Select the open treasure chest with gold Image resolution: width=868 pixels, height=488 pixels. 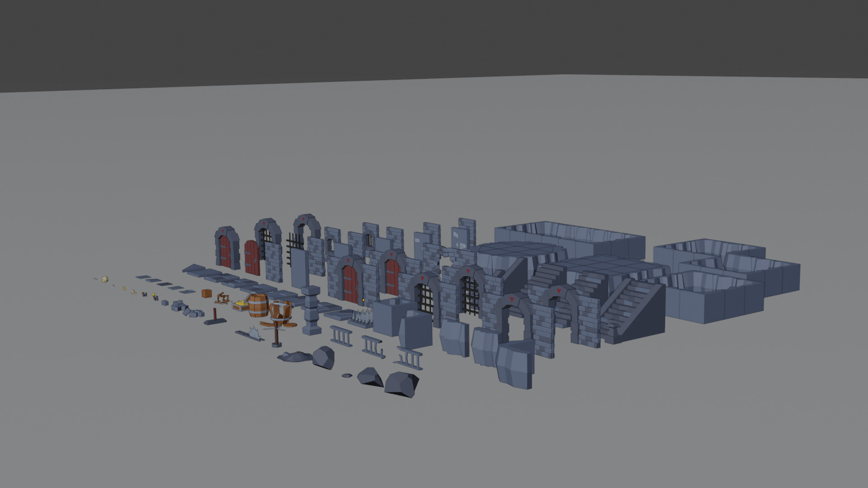241,306
